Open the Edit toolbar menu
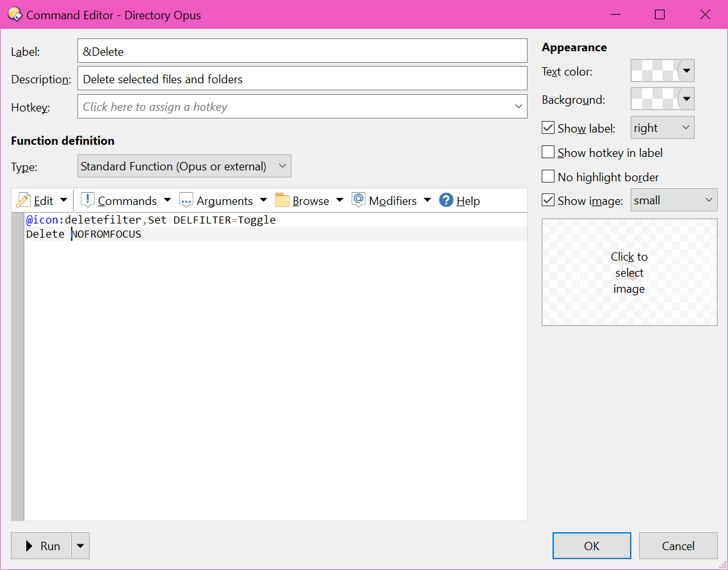The image size is (728, 570). coord(42,200)
